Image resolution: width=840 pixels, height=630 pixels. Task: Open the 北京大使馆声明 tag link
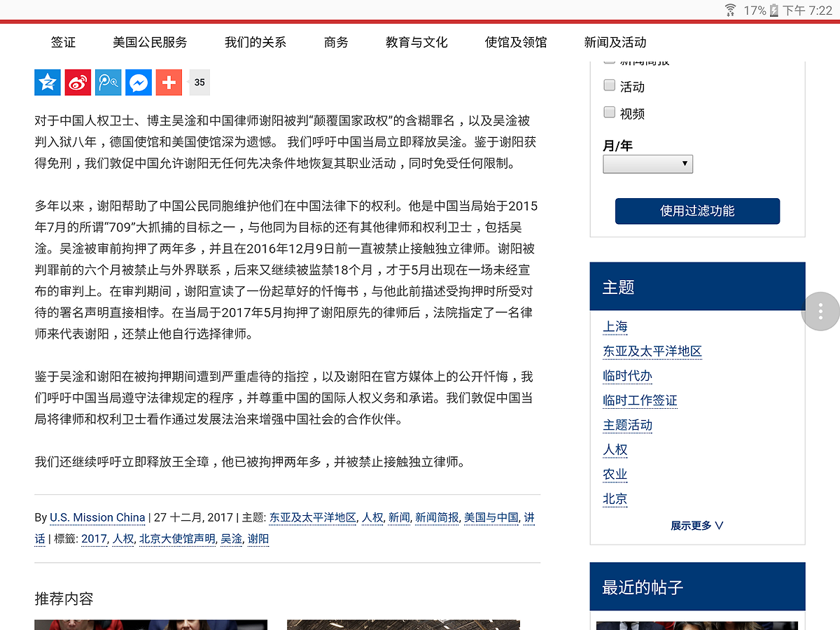[177, 539]
